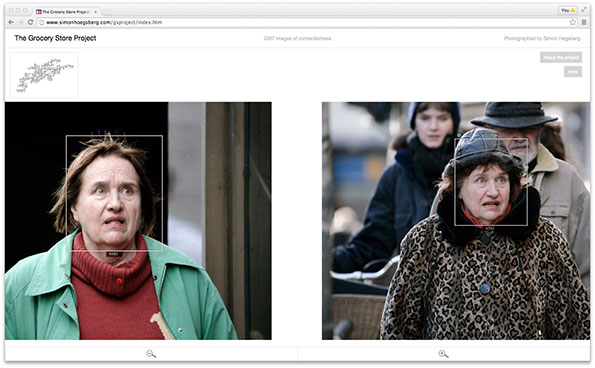Toggle fullscreen with the expand arrows icon
595x368 pixels.
[x=584, y=10]
